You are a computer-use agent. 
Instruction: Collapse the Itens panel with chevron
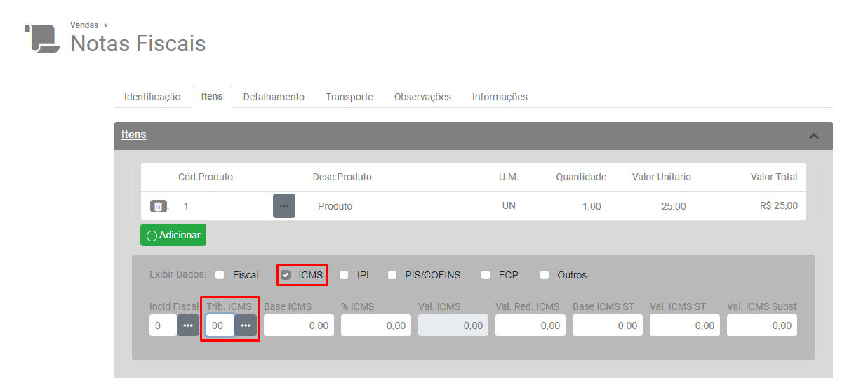click(814, 136)
